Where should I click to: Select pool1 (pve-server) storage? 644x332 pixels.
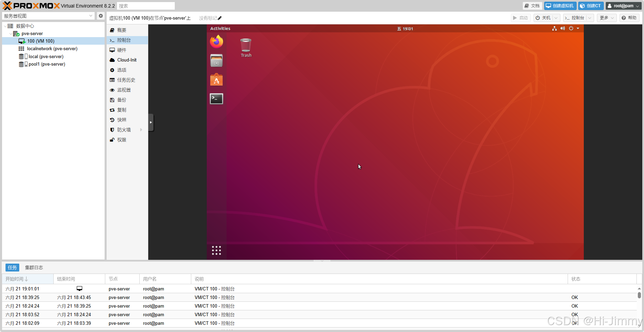tap(53, 64)
